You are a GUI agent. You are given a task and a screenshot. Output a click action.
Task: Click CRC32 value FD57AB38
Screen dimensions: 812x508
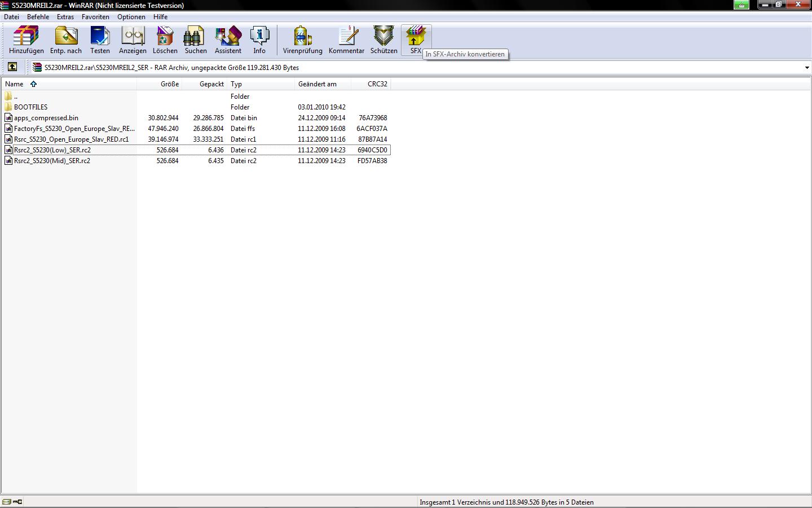pyautogui.click(x=372, y=161)
